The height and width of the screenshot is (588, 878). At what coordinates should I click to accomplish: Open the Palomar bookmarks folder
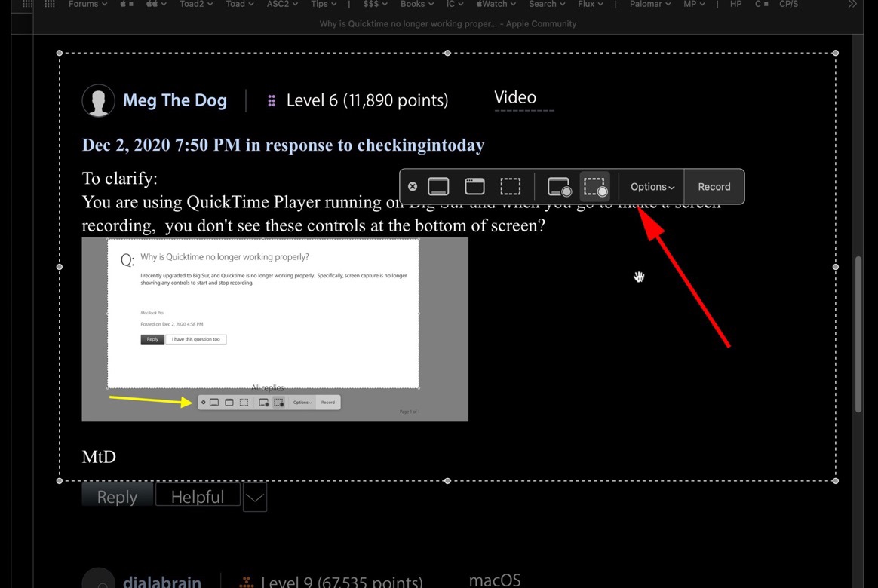click(650, 4)
